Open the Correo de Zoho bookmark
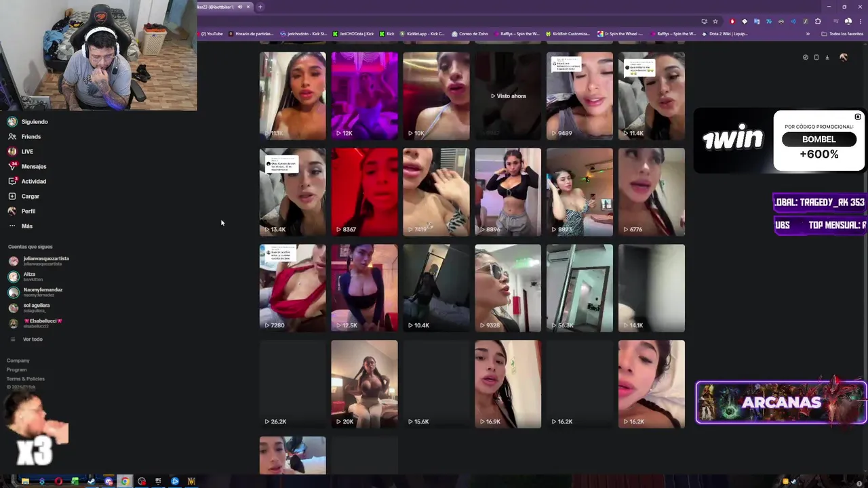 tap(469, 34)
